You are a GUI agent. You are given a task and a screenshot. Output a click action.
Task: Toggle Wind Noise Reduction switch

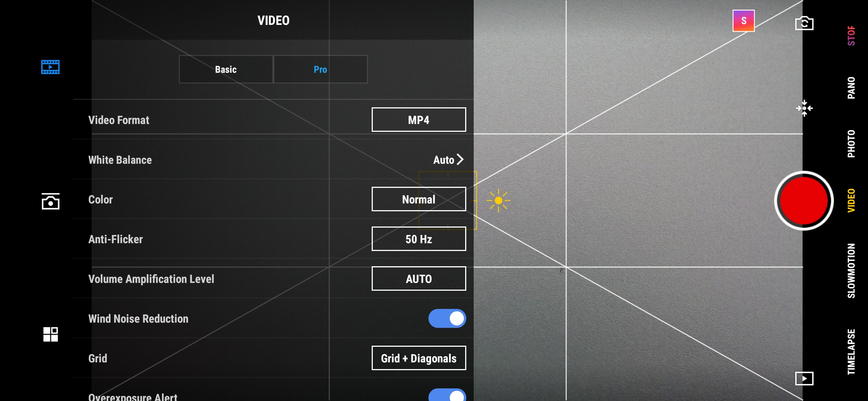[x=448, y=319]
